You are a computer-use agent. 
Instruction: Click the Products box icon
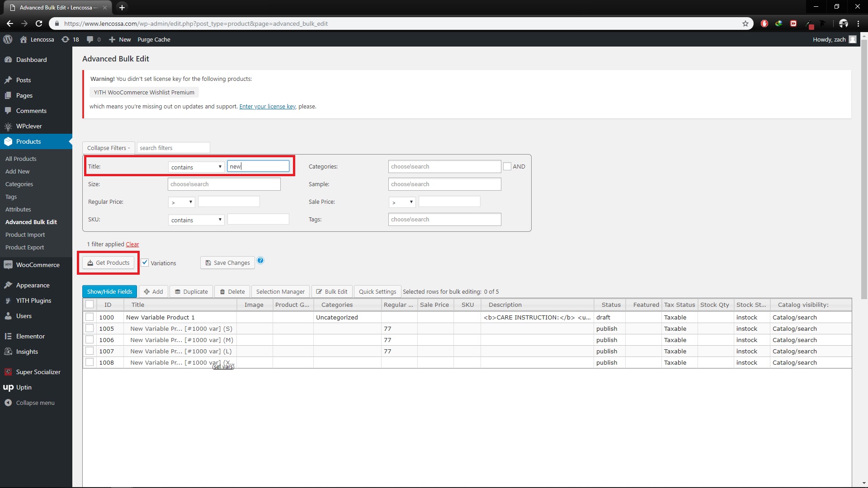pyautogui.click(x=8, y=141)
